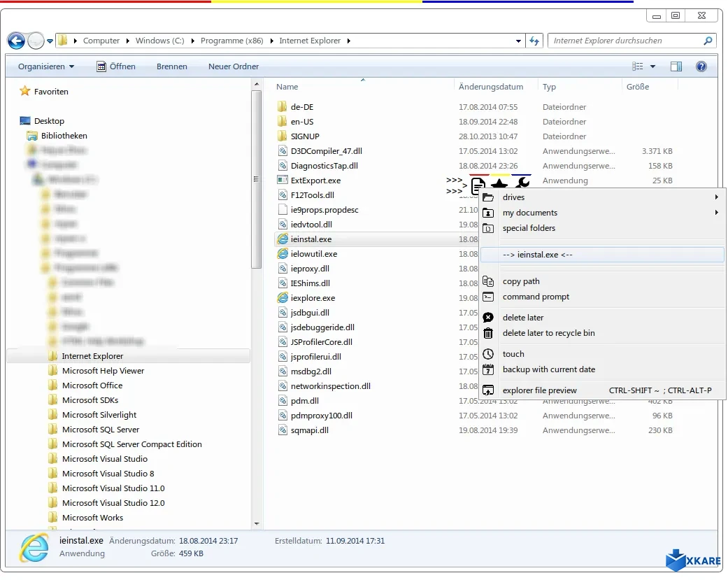728x580 pixels.
Task: Open the address bar history dropdown
Action: tap(518, 41)
